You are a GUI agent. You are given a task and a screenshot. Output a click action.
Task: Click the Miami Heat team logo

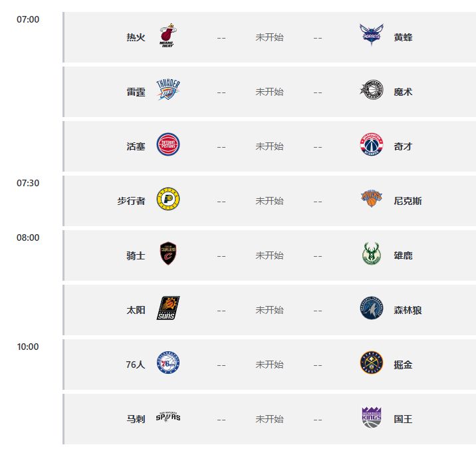168,37
